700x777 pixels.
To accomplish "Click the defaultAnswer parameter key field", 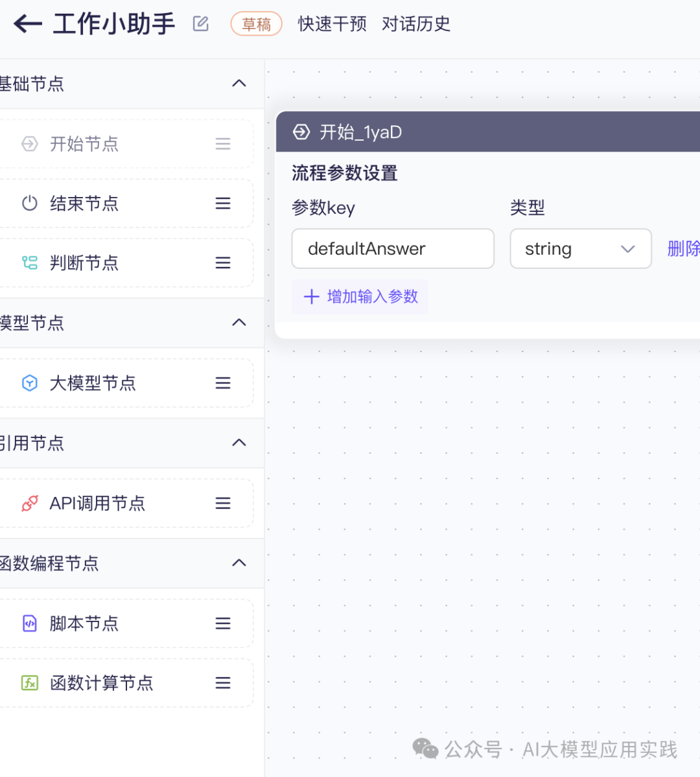I will click(x=392, y=249).
